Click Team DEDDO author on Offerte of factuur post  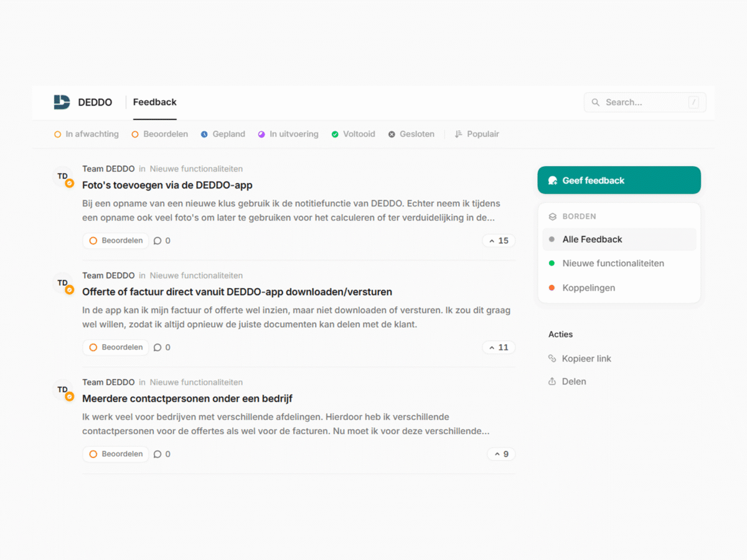coord(108,276)
